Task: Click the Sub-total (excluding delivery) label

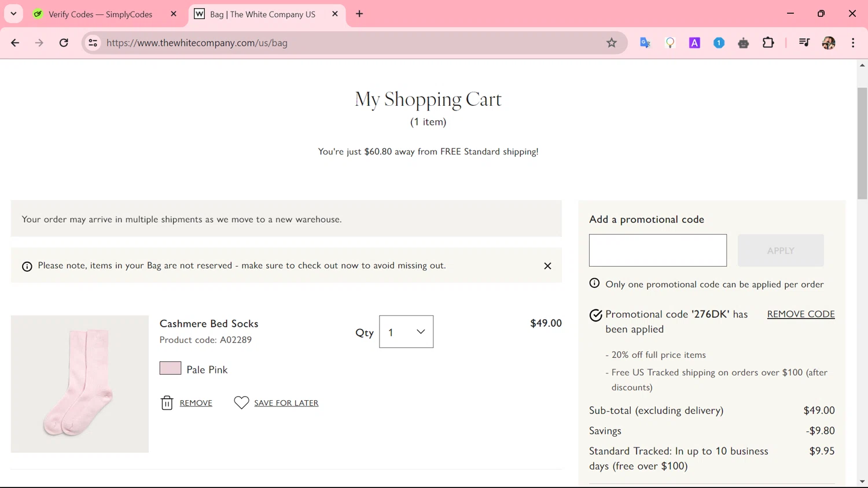Action: pyautogui.click(x=656, y=411)
